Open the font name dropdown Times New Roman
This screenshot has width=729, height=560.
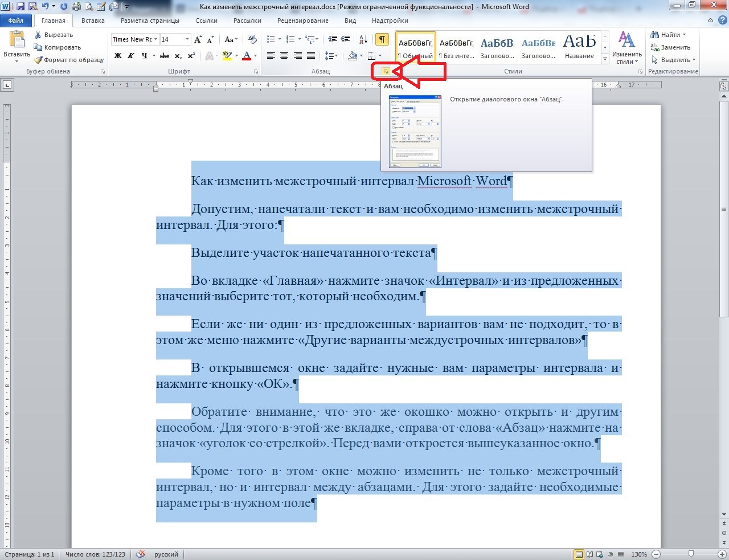[x=155, y=39]
